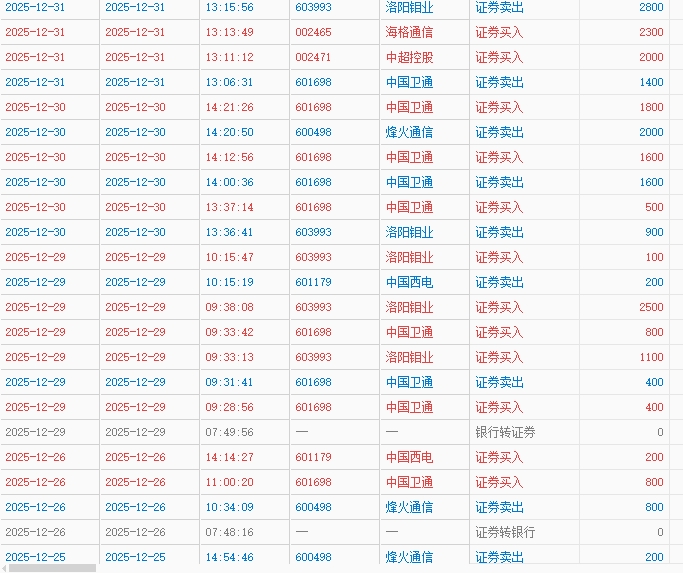Select the time cell 11:00:20
683x573 pixels.
[x=230, y=482]
